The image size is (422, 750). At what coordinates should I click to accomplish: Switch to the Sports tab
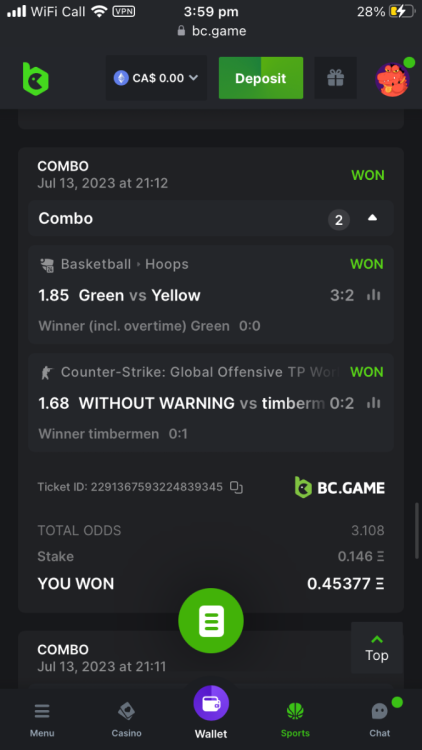point(295,719)
